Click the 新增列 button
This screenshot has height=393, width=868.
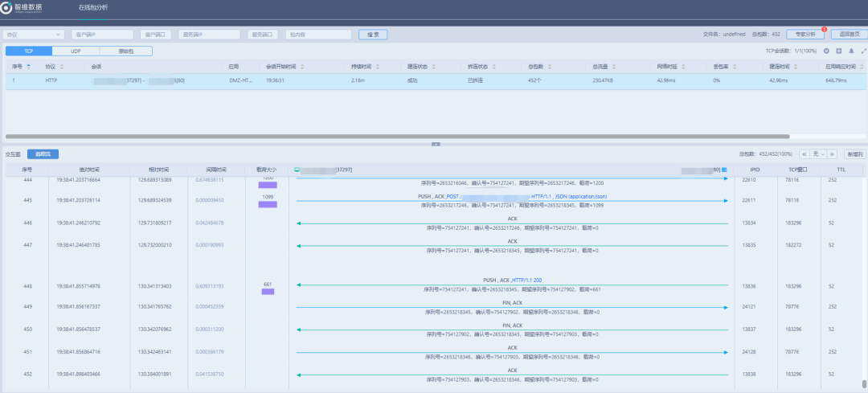click(x=856, y=154)
